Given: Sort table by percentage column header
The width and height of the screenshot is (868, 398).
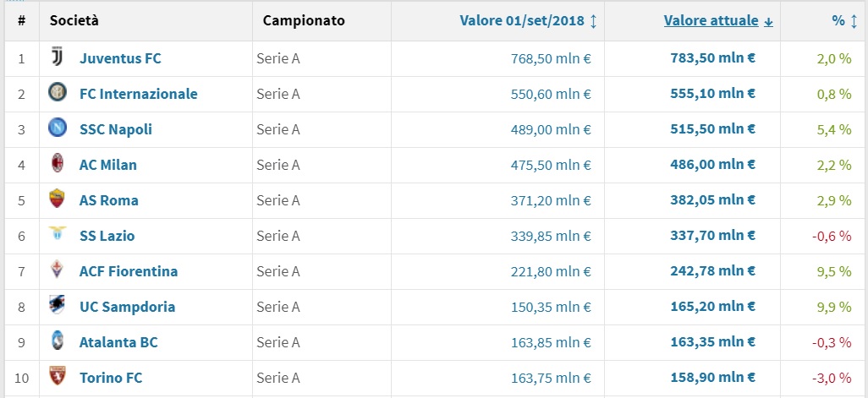Looking at the screenshot, I should (838, 20).
